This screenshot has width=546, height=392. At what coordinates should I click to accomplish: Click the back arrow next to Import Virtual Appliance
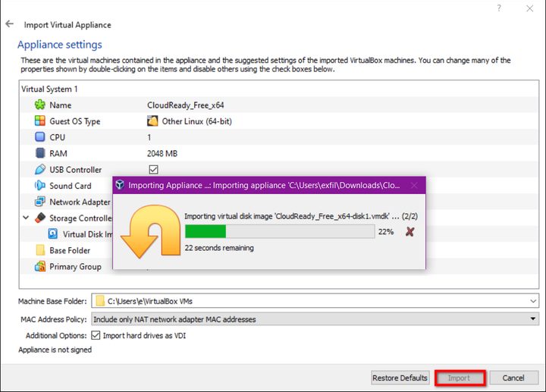[x=9, y=24]
